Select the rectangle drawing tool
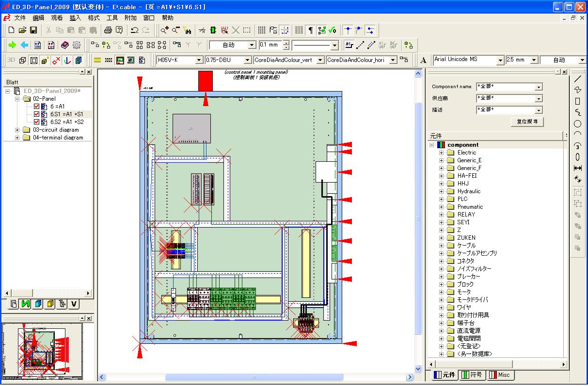The height and width of the screenshot is (386, 588). (x=577, y=101)
